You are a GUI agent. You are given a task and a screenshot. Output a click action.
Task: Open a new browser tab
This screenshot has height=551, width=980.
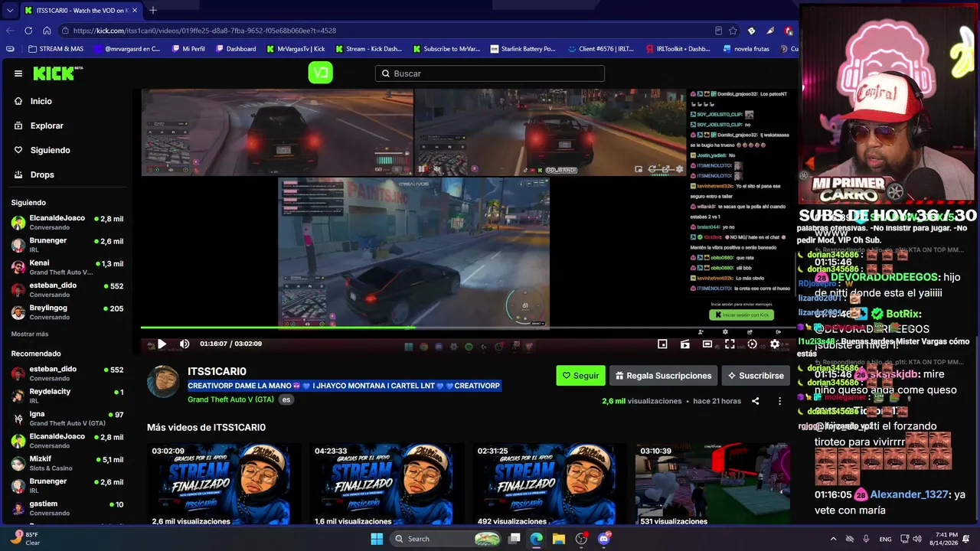click(152, 10)
